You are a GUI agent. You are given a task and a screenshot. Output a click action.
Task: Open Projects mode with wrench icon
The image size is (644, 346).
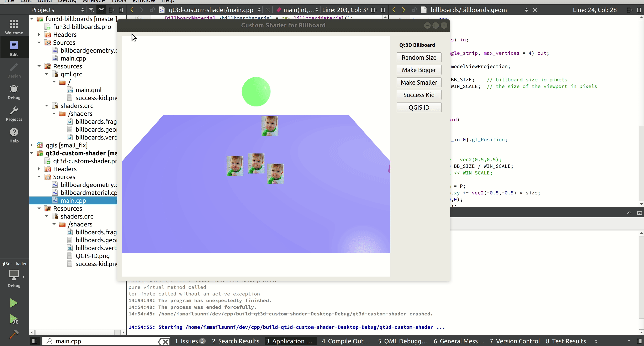click(14, 114)
